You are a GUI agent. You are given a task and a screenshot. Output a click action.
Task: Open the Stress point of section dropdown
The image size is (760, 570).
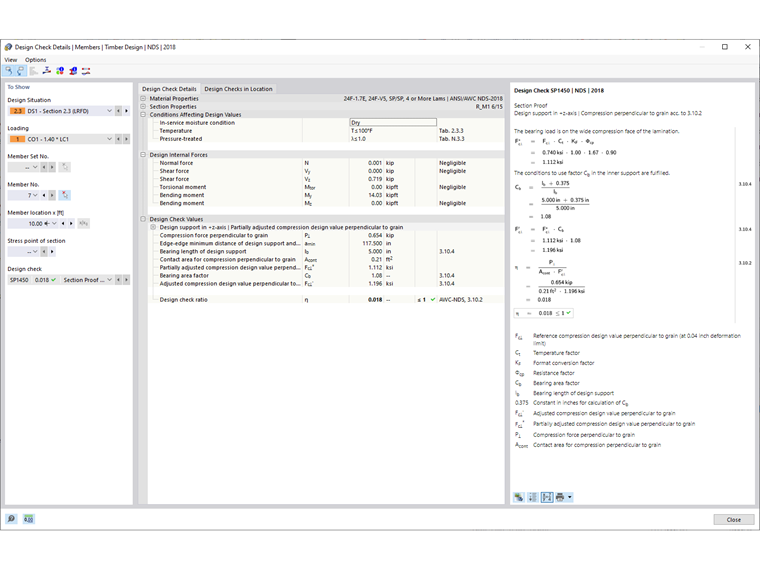[x=35, y=252]
